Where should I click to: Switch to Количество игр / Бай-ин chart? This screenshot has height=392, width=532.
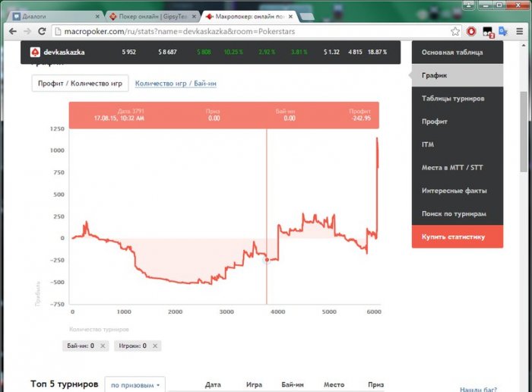coord(176,84)
